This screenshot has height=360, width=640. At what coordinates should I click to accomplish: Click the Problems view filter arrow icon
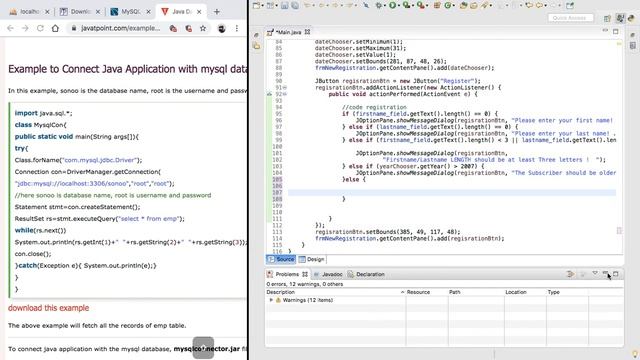click(x=570, y=274)
